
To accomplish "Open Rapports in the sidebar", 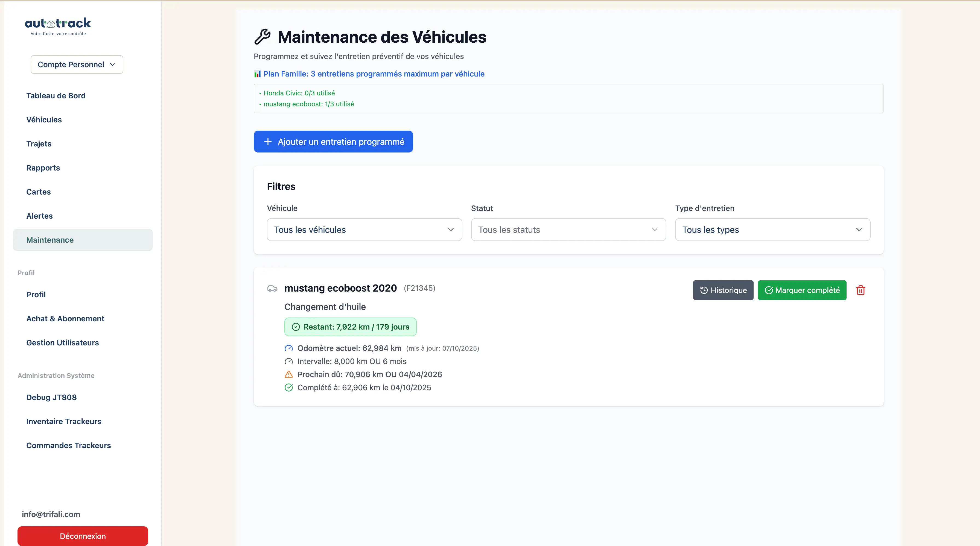I will point(43,168).
